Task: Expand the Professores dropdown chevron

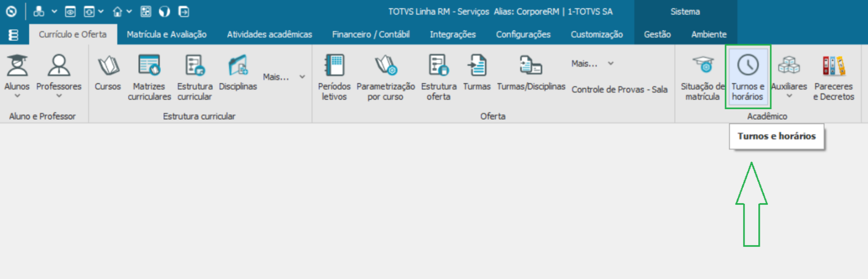Action: click(59, 96)
